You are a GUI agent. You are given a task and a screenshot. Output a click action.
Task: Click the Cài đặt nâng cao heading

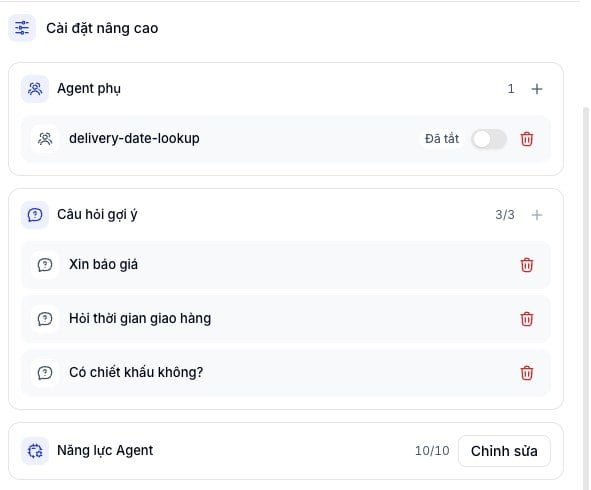click(102, 28)
